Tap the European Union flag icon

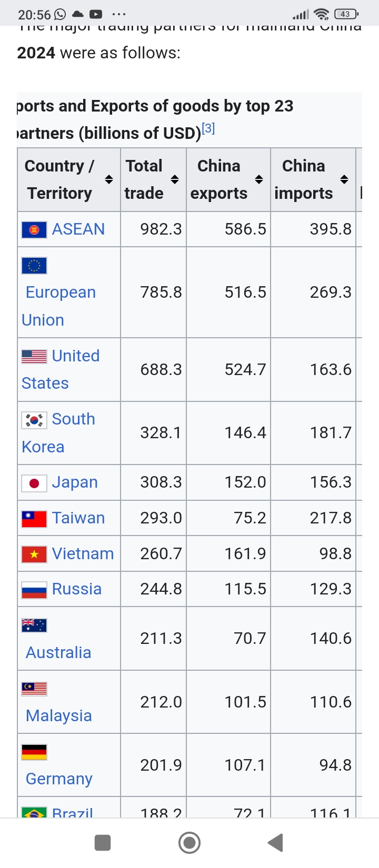(x=34, y=266)
